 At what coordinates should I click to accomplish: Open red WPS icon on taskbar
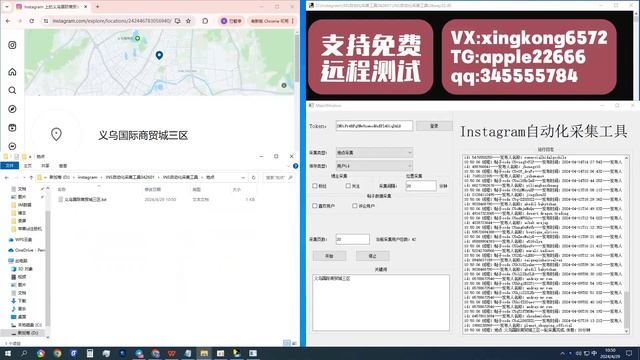(x=171, y=353)
